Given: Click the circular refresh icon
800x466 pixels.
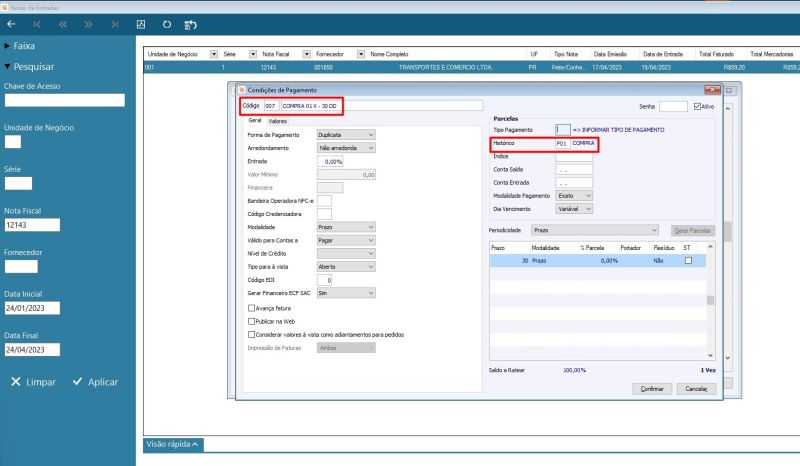Looking at the screenshot, I should pos(167,24).
